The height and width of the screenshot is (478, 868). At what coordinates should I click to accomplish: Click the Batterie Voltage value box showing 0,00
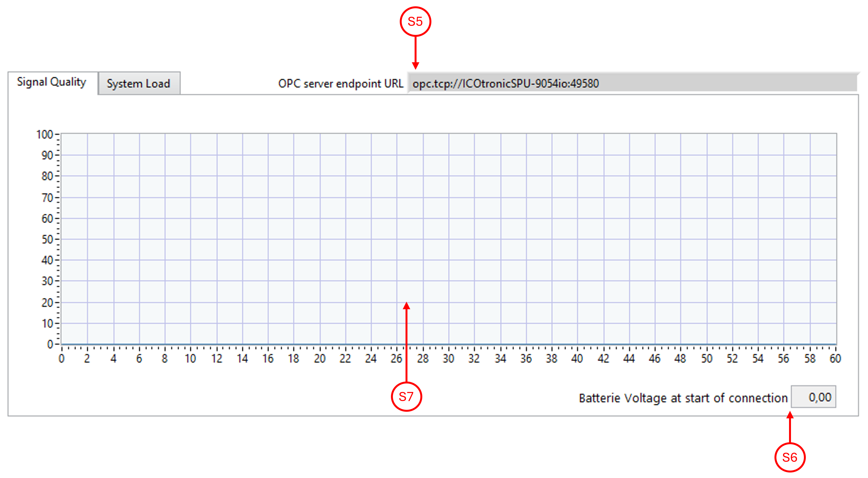[814, 397]
